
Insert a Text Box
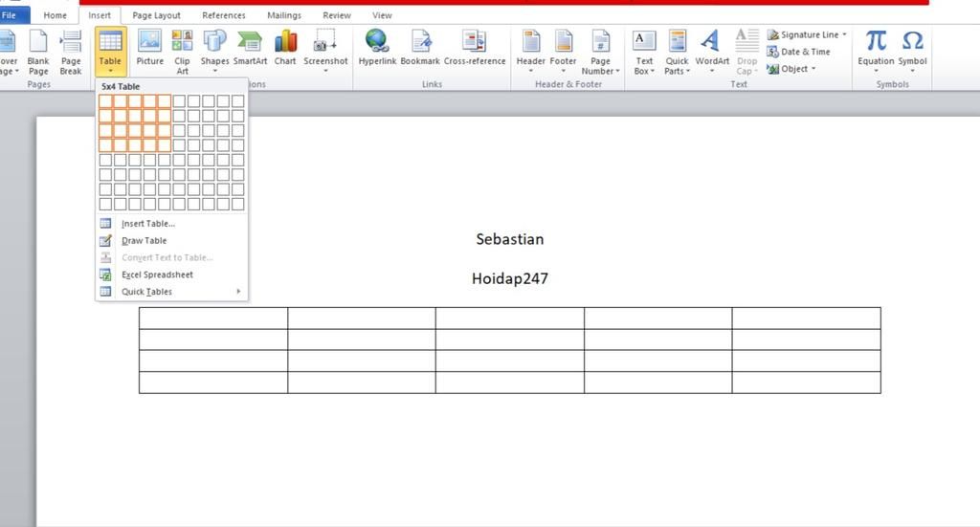coord(644,53)
